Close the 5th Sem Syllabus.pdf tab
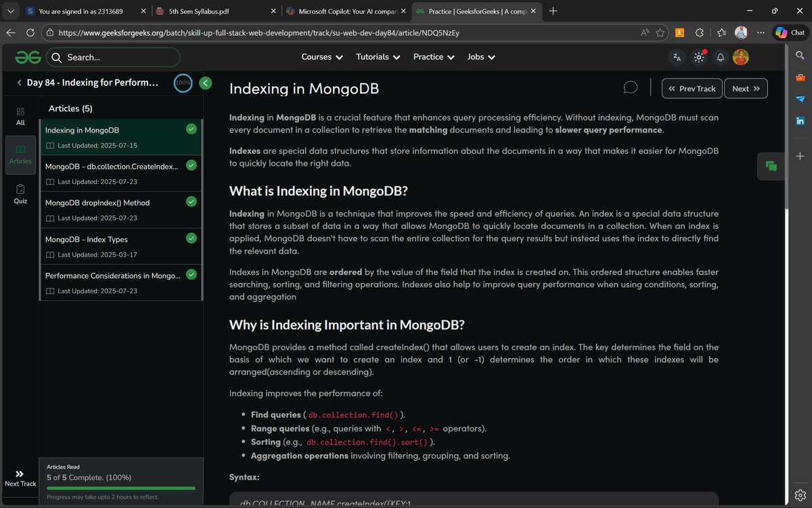This screenshot has width=812, height=508. coord(273,12)
